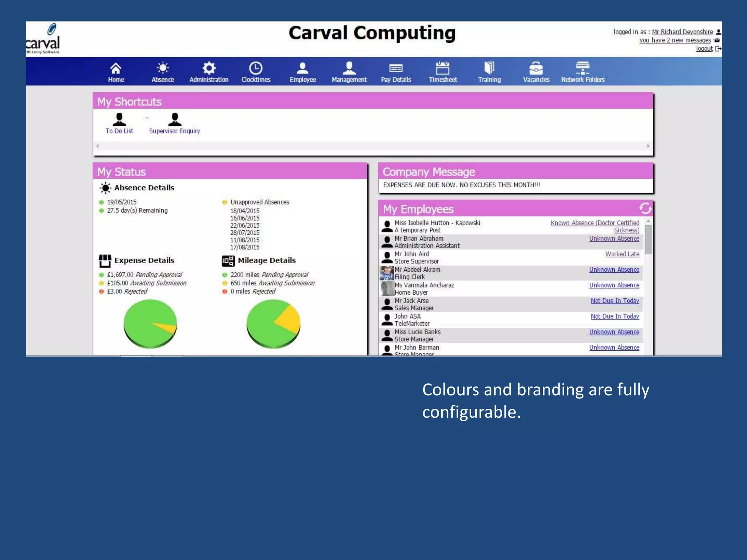Open the Employee section

coord(303,72)
